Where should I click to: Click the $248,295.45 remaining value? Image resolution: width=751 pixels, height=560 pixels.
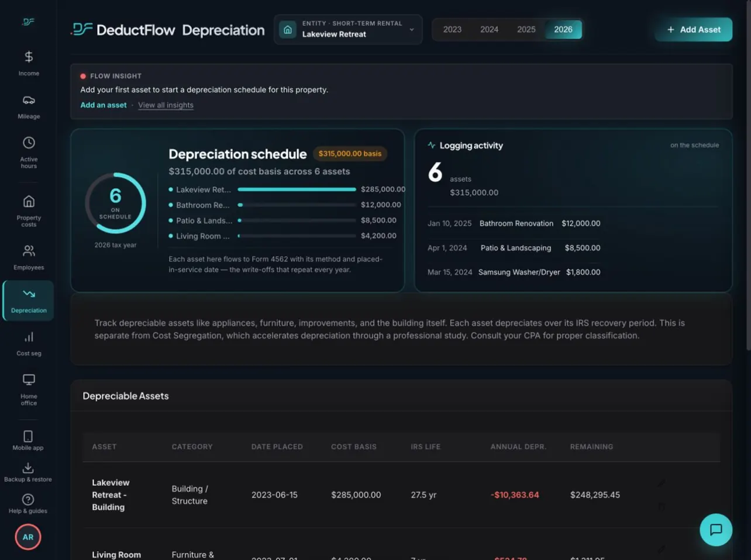(x=595, y=495)
